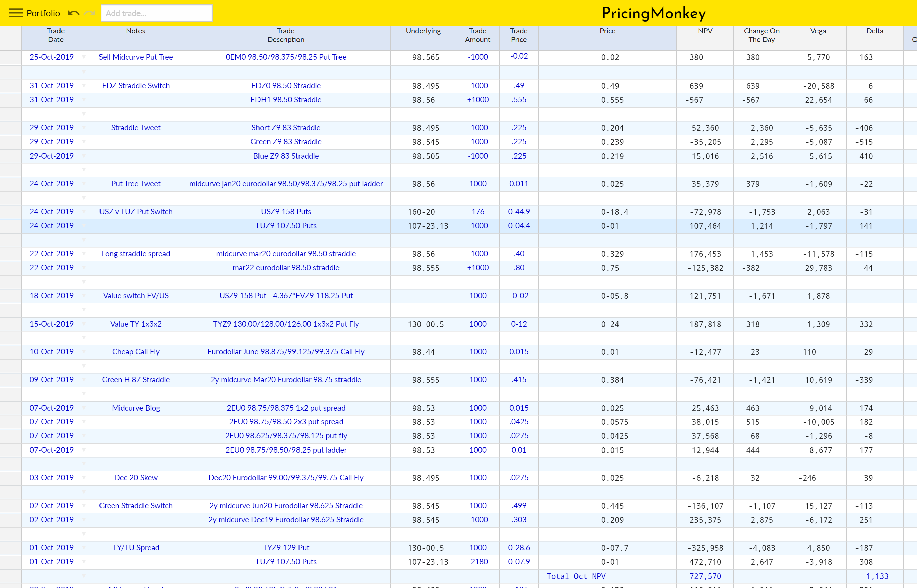Focus the Add trade input field
The height and width of the screenshot is (588, 917).
tap(157, 13)
